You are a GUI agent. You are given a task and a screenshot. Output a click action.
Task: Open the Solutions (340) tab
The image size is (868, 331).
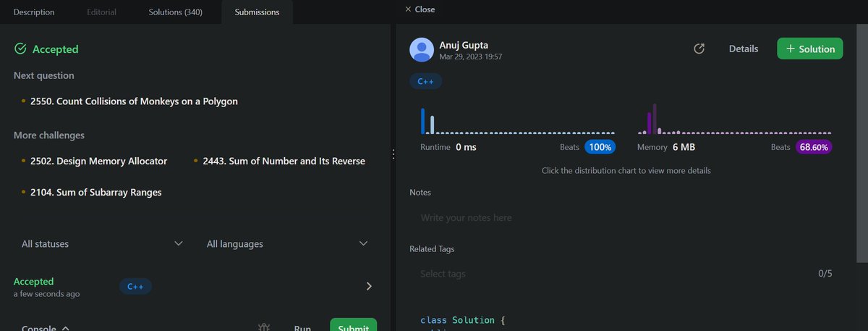pyautogui.click(x=176, y=12)
